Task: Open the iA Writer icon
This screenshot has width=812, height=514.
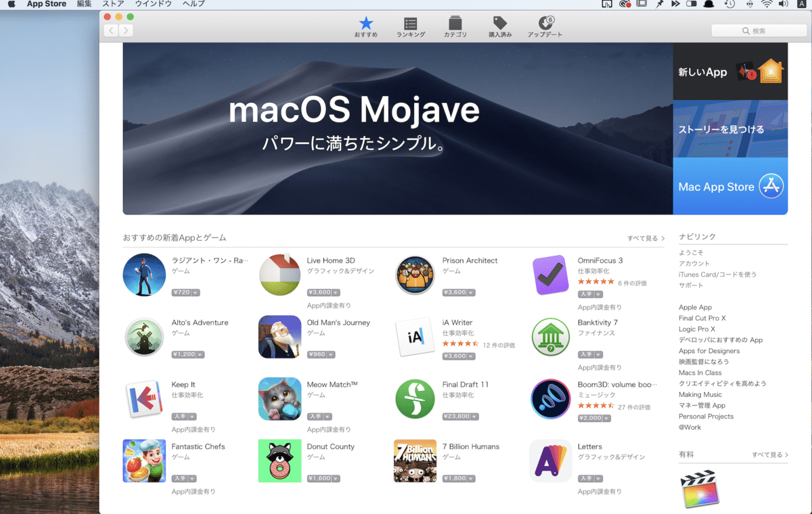Action: (415, 337)
